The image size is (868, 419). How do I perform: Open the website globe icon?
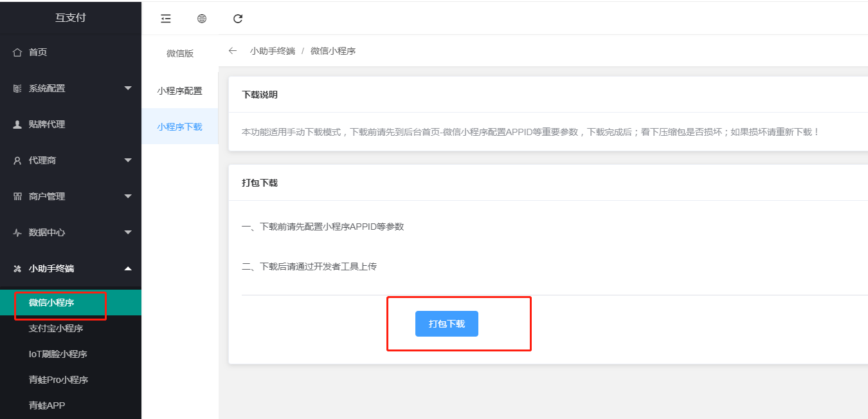[x=202, y=19]
